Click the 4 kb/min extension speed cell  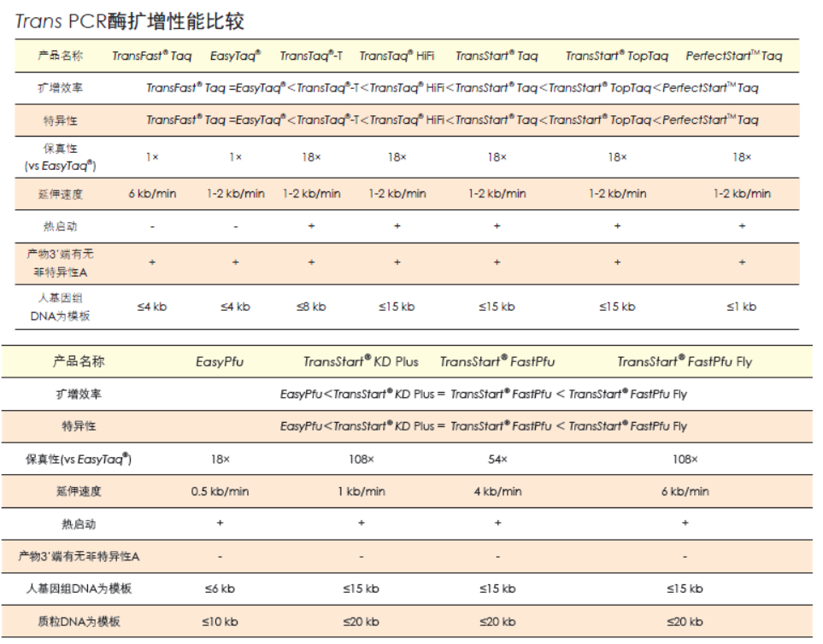(x=497, y=492)
